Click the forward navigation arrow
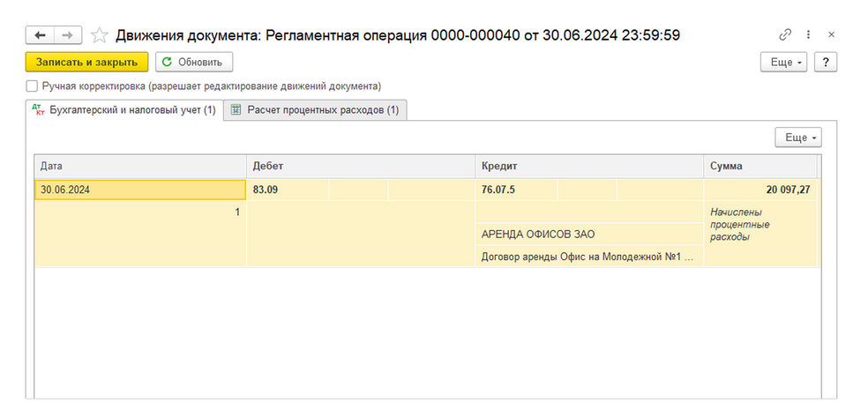 pyautogui.click(x=68, y=34)
